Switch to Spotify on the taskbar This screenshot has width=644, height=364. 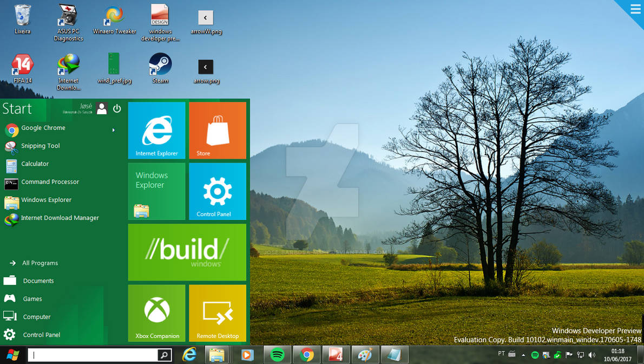point(277,355)
